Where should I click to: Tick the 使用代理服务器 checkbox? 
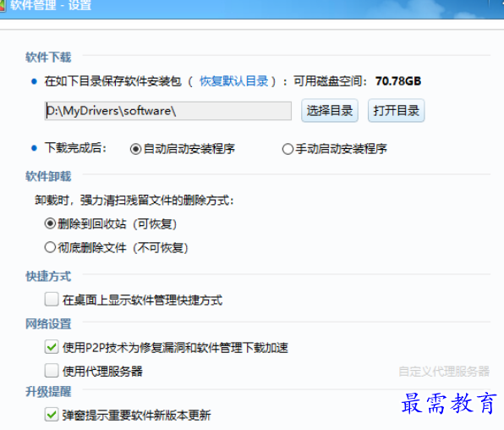coord(52,371)
